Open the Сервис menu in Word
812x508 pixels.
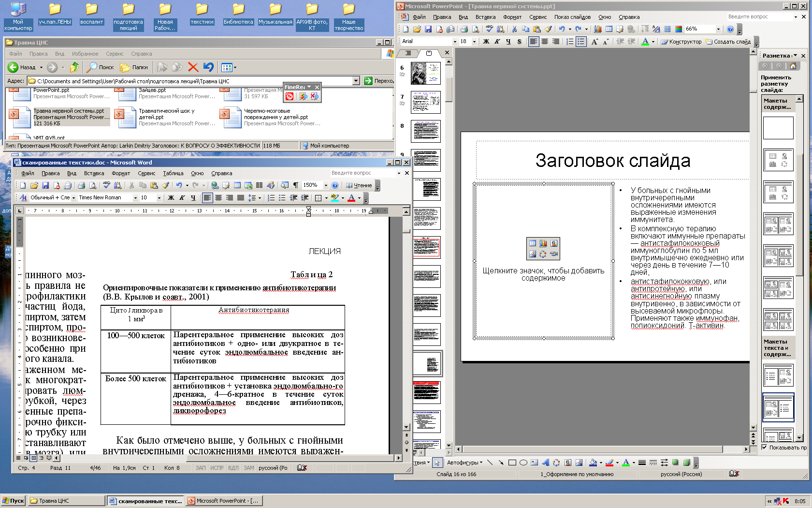146,173
